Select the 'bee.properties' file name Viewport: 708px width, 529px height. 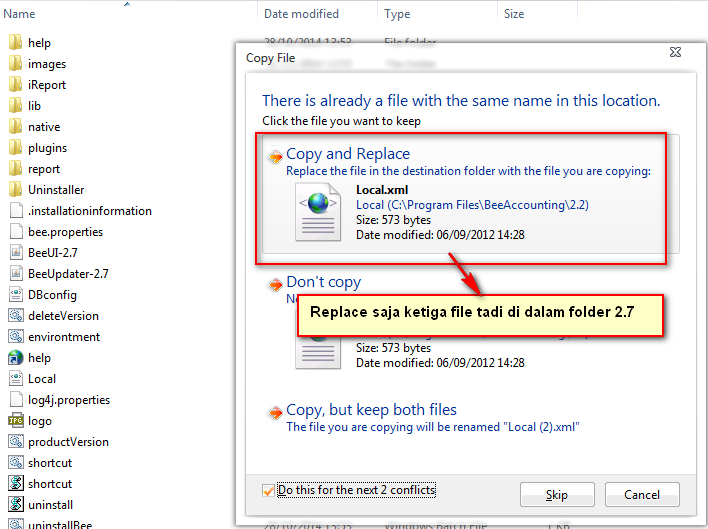click(65, 232)
